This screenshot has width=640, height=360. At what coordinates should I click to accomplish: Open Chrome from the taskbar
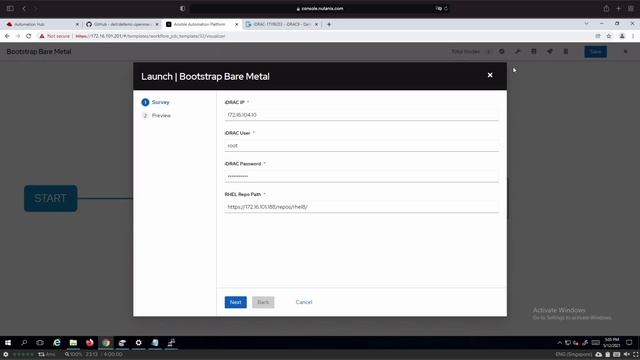106,343
